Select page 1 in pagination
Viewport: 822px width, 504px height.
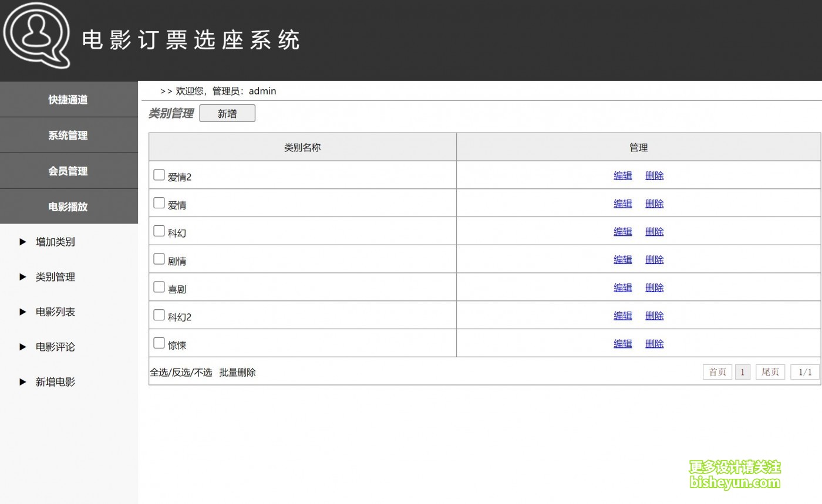pyautogui.click(x=742, y=372)
